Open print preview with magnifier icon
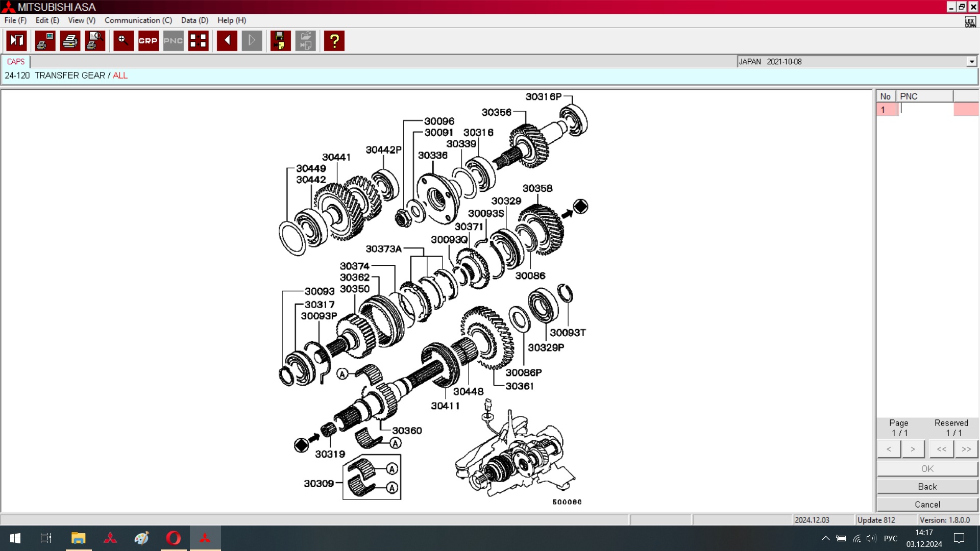 point(95,41)
